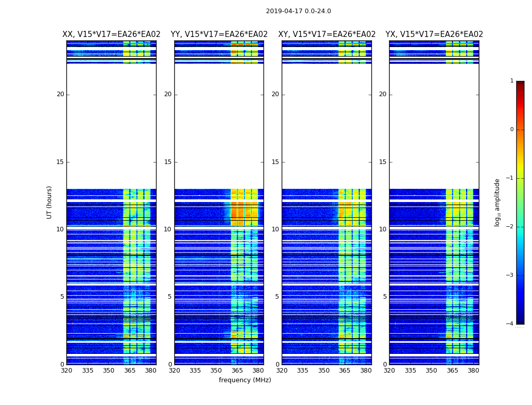Click the orange high-amplitude band in the YY plot

pos(244,214)
